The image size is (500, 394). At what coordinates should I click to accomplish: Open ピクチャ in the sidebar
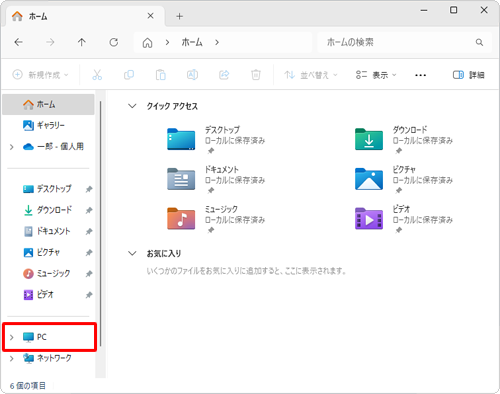coord(41,252)
